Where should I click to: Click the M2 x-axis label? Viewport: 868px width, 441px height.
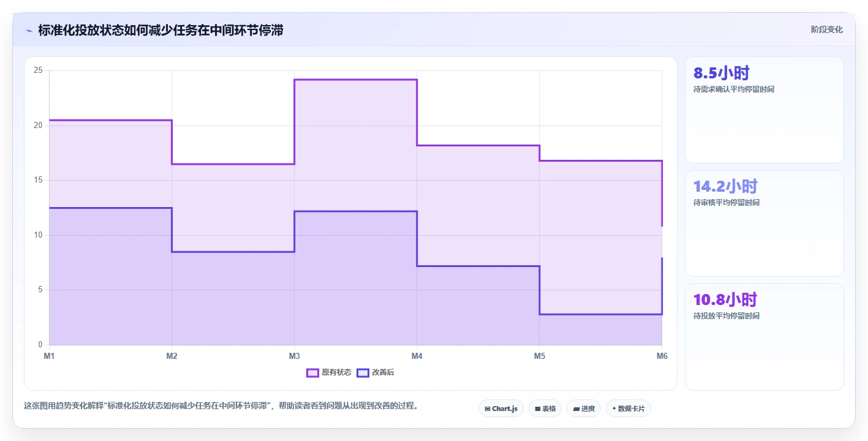coord(172,356)
